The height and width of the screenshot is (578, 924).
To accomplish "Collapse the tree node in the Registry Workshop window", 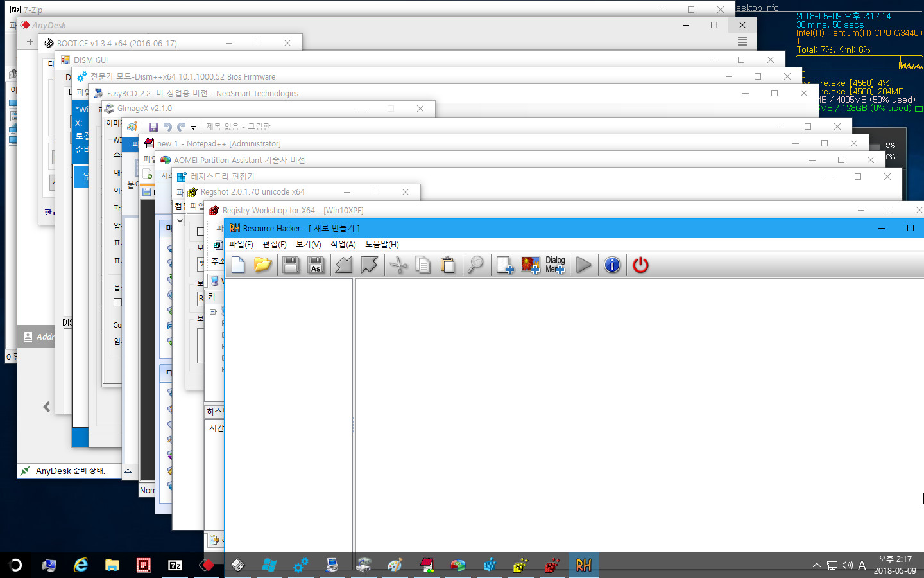I will click(213, 312).
